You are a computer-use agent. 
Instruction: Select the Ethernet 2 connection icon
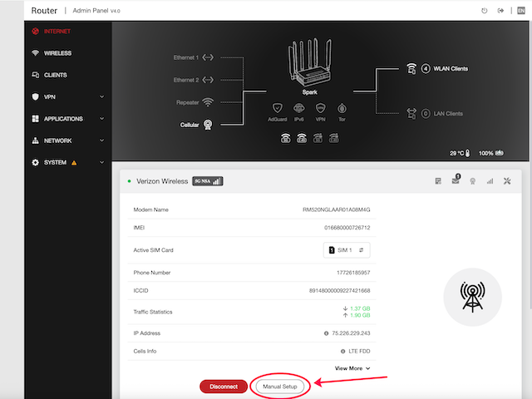coord(208,80)
